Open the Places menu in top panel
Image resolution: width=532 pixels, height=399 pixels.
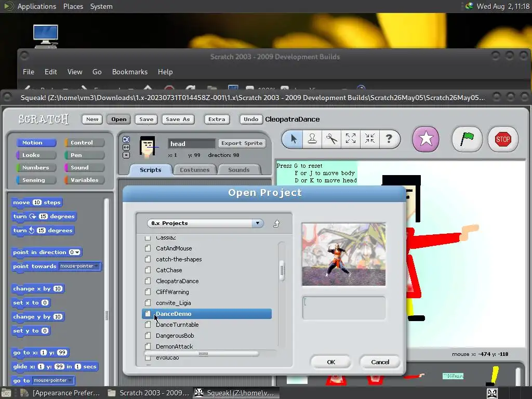pos(73,6)
